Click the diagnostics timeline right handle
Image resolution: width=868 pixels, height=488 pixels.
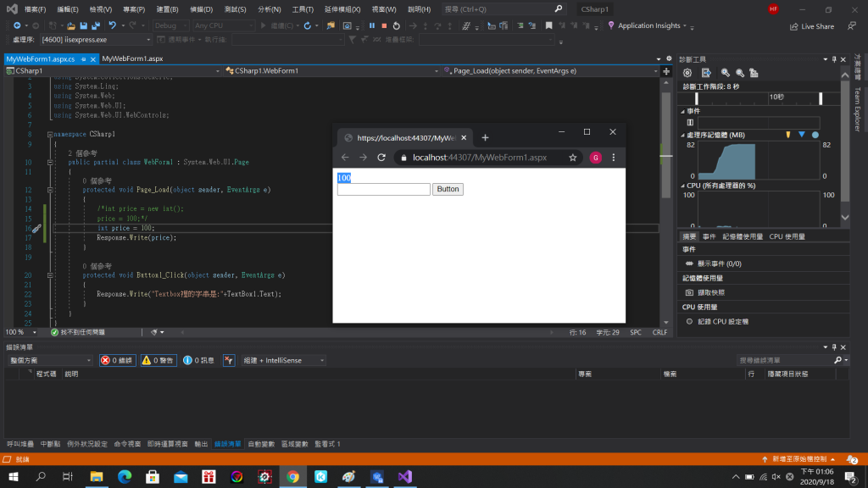[821, 98]
